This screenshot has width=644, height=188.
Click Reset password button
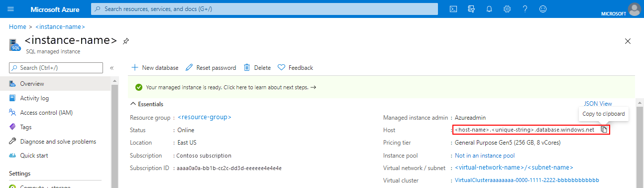211,68
